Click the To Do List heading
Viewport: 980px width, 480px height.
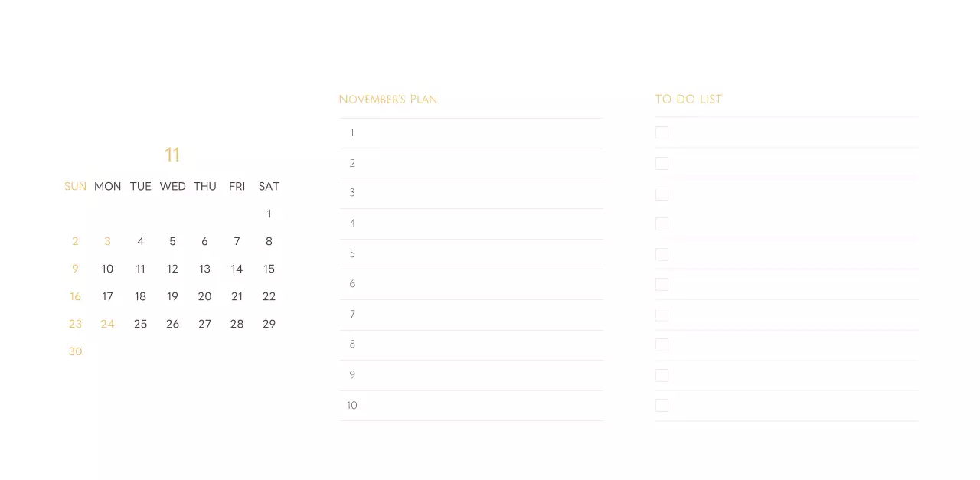coord(688,100)
